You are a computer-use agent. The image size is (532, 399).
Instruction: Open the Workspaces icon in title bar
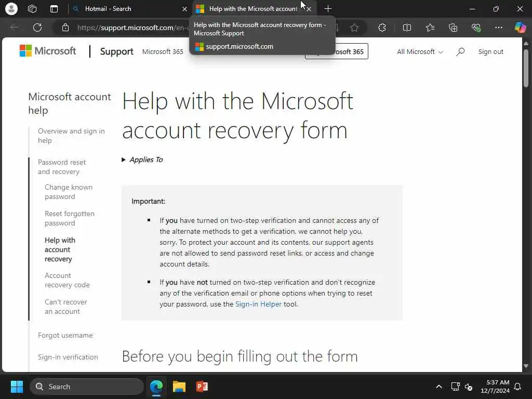(32, 9)
